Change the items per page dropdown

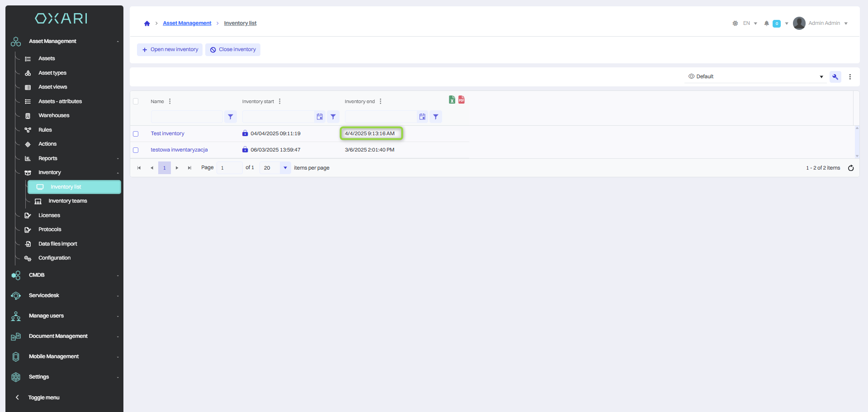point(285,168)
